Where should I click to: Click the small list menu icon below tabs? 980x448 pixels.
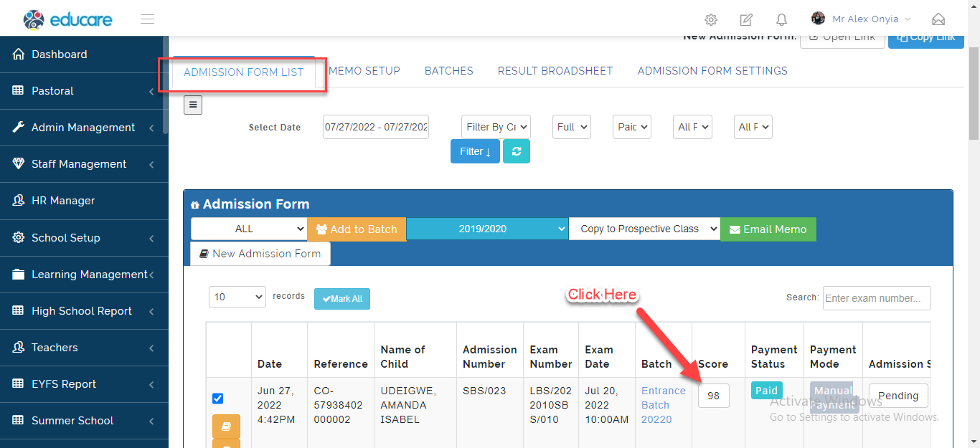pyautogui.click(x=193, y=105)
